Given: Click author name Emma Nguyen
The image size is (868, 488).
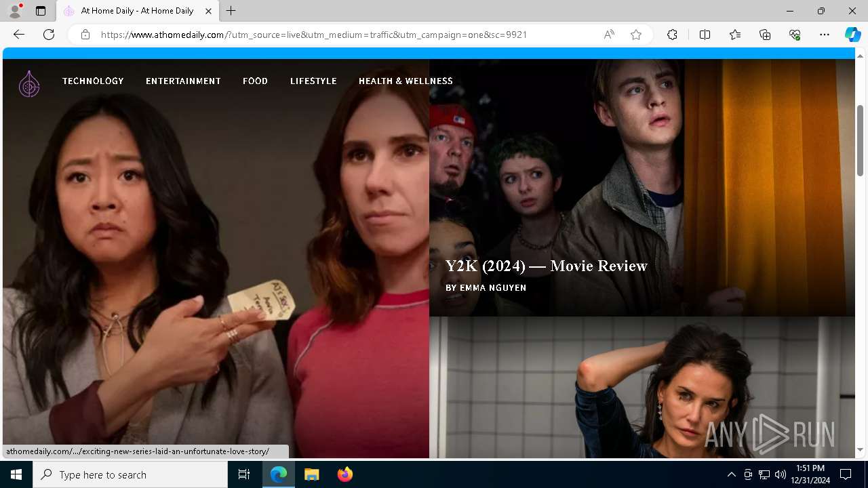Looking at the screenshot, I should pos(493,287).
